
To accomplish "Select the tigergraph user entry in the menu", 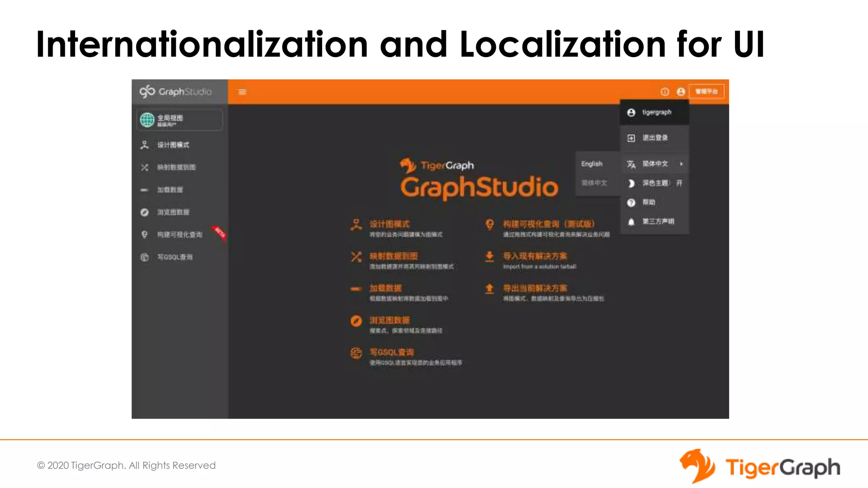I will (654, 112).
